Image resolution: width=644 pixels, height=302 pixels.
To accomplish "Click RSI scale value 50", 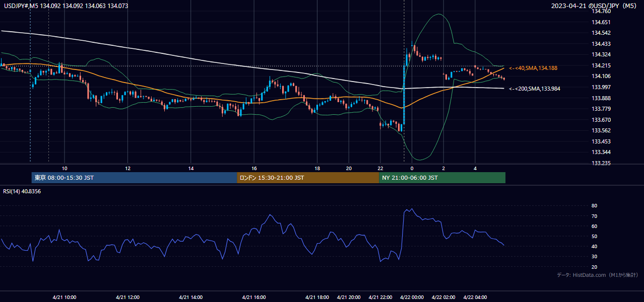I will click(x=595, y=236).
